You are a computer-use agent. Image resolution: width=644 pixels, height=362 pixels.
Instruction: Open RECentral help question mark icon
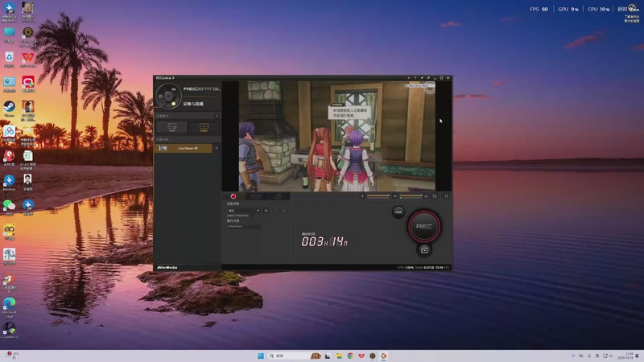[x=415, y=78]
